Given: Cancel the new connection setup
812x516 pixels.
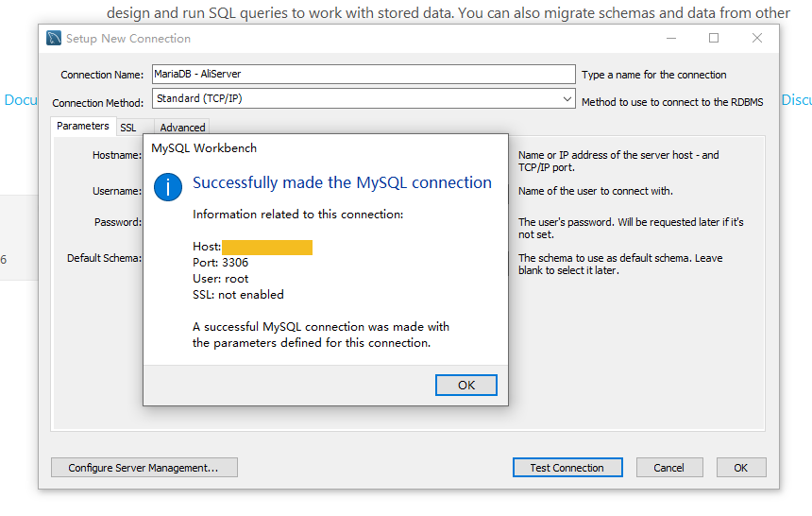Looking at the screenshot, I should coord(668,468).
